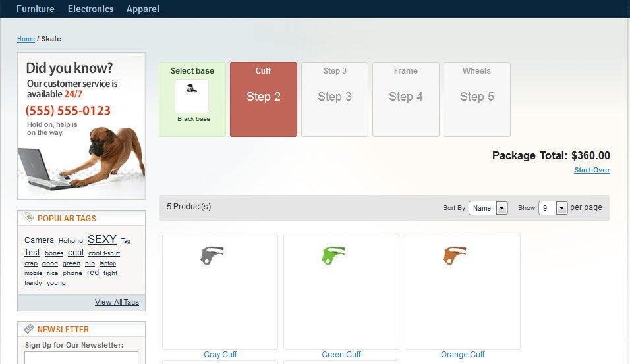Screen dimensions: 630x364
Task: Open the nice tag
Action: (52, 273)
